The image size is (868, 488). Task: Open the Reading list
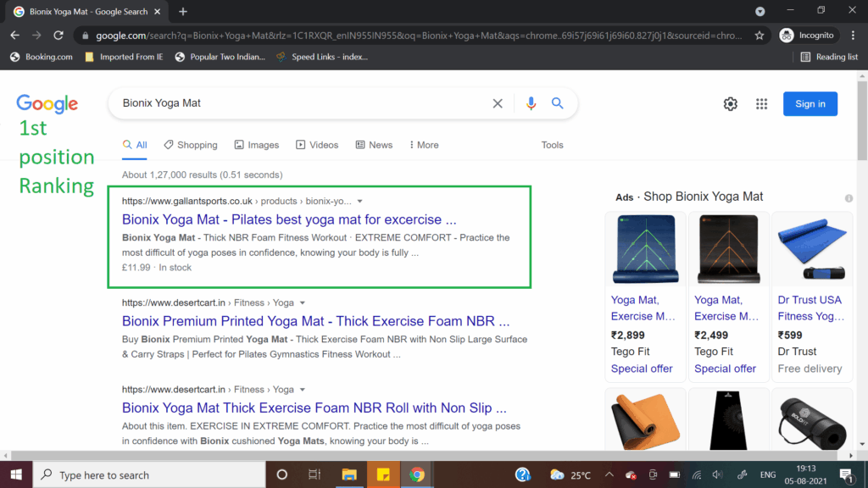829,57
